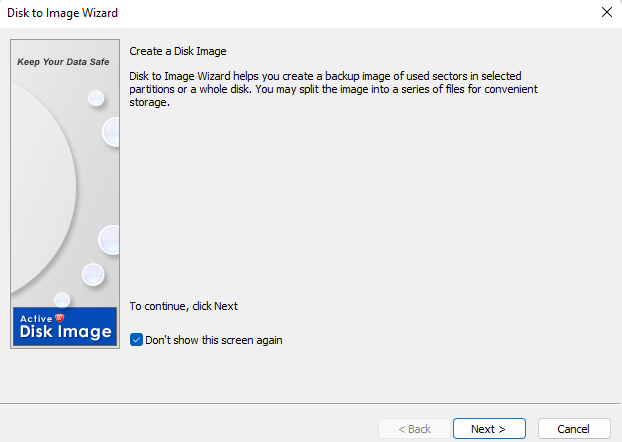Close the wizard with the X button
The height and width of the screenshot is (442, 622).
(x=606, y=13)
